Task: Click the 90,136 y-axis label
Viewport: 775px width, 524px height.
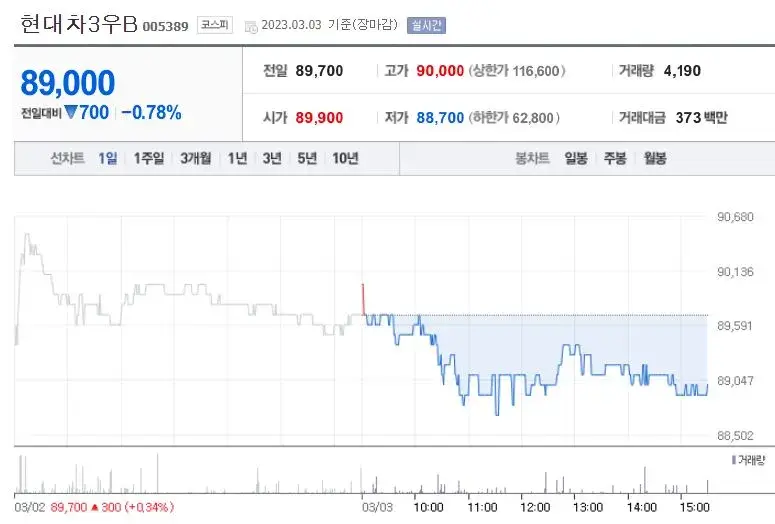Action: [735, 272]
